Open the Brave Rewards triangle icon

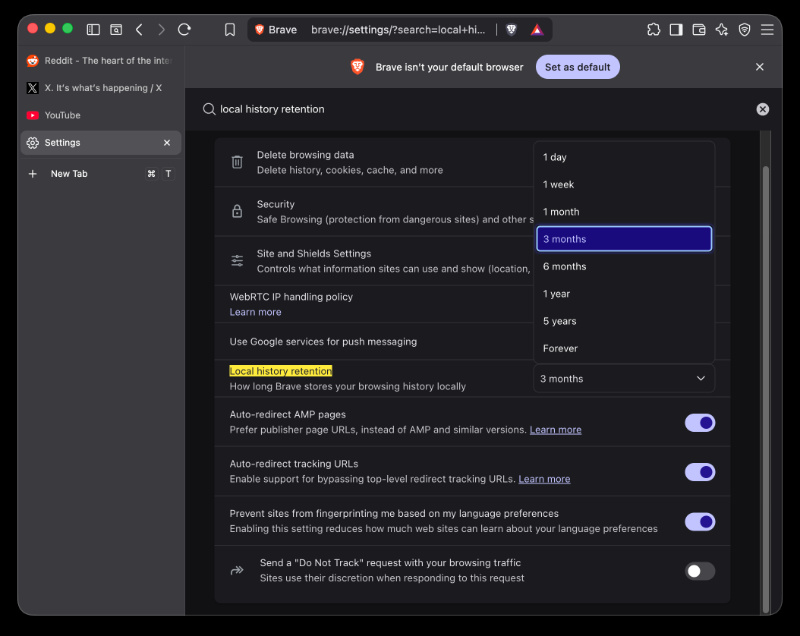tap(537, 30)
